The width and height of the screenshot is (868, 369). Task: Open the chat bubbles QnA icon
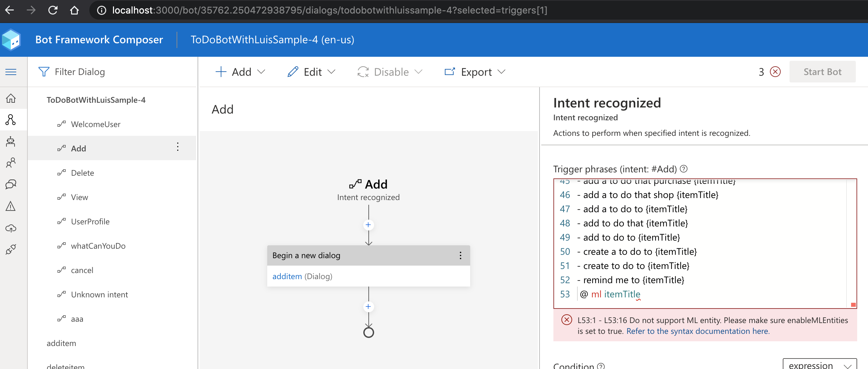(x=11, y=184)
